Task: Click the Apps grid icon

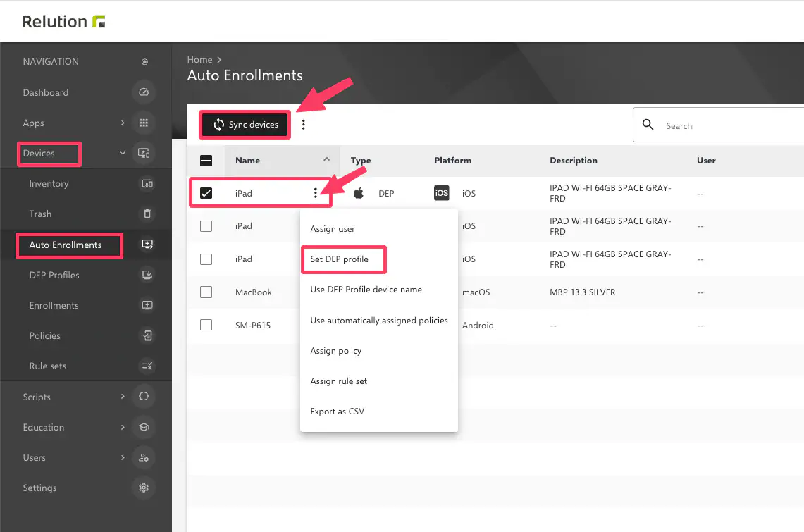Action: tap(144, 123)
